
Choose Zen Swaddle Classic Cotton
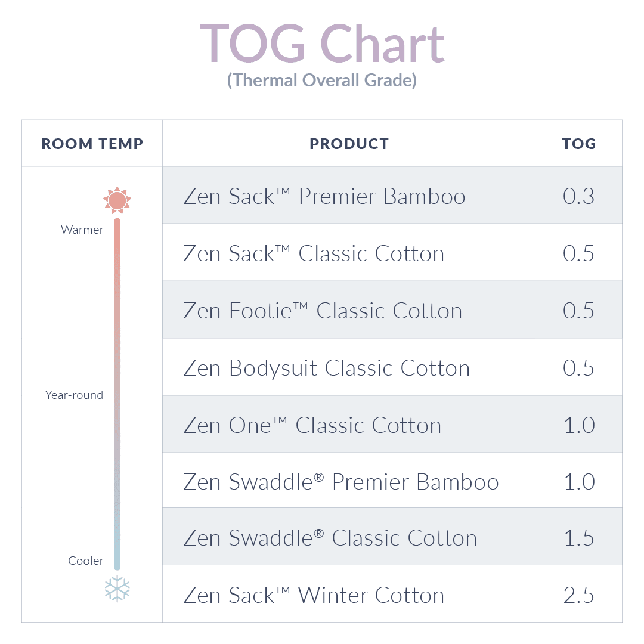(330, 538)
